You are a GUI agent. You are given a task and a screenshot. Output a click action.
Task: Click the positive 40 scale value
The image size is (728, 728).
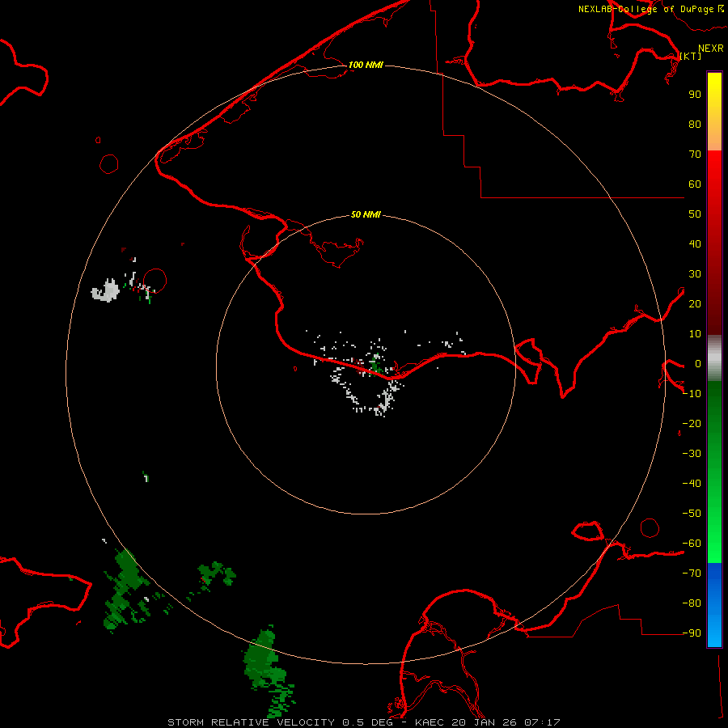tap(695, 244)
